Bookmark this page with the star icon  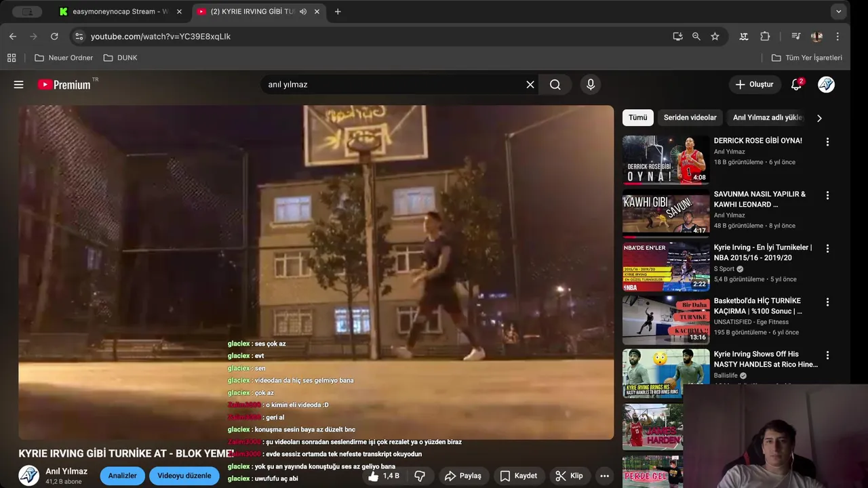coord(715,37)
